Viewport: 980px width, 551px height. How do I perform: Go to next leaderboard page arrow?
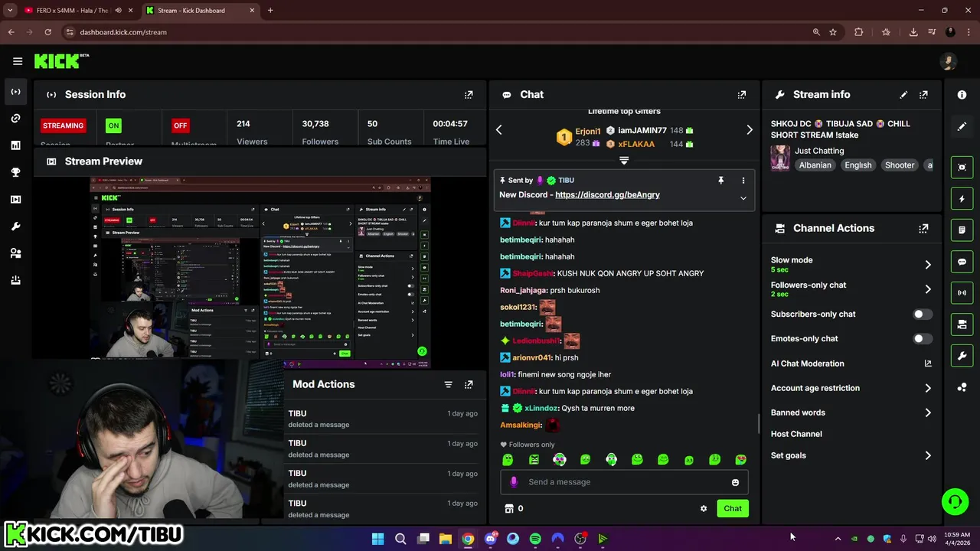click(x=750, y=130)
